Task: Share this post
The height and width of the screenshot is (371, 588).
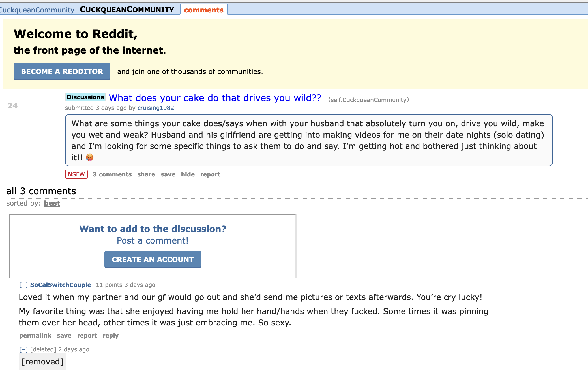Action: [146, 174]
